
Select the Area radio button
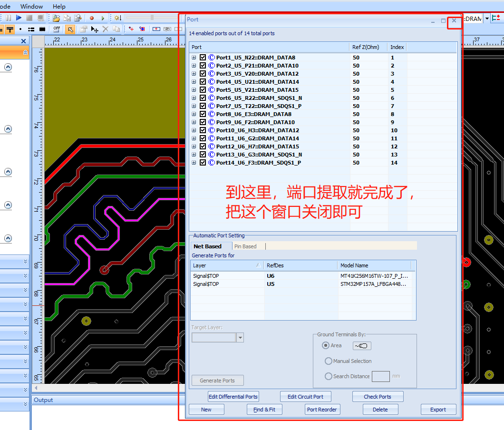tap(326, 345)
